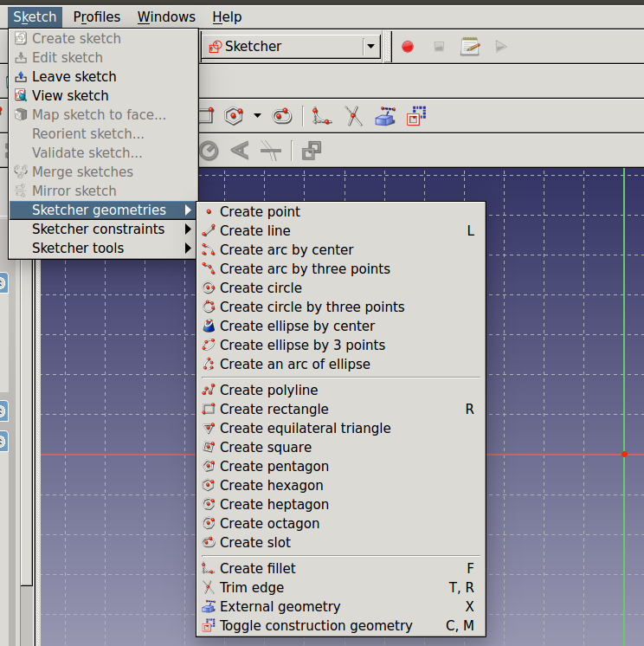Select the slot tool toolbar icon
This screenshot has width=644, height=646.
click(x=282, y=116)
